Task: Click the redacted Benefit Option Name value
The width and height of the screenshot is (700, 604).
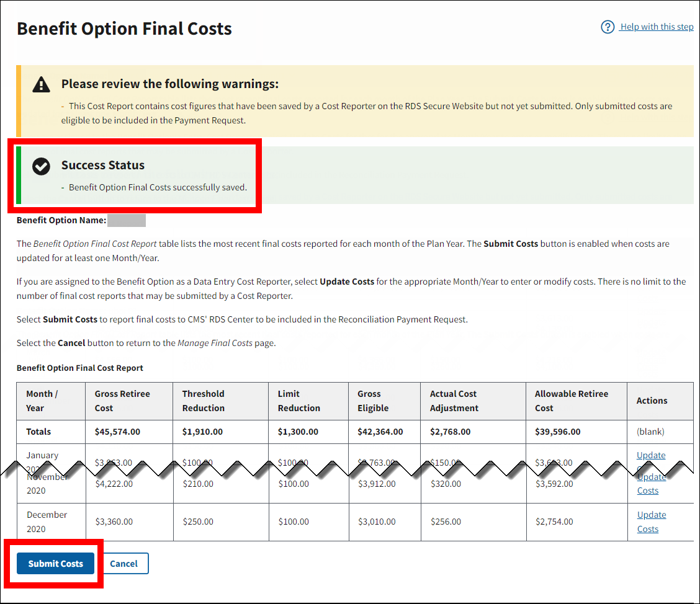Action: tap(126, 220)
